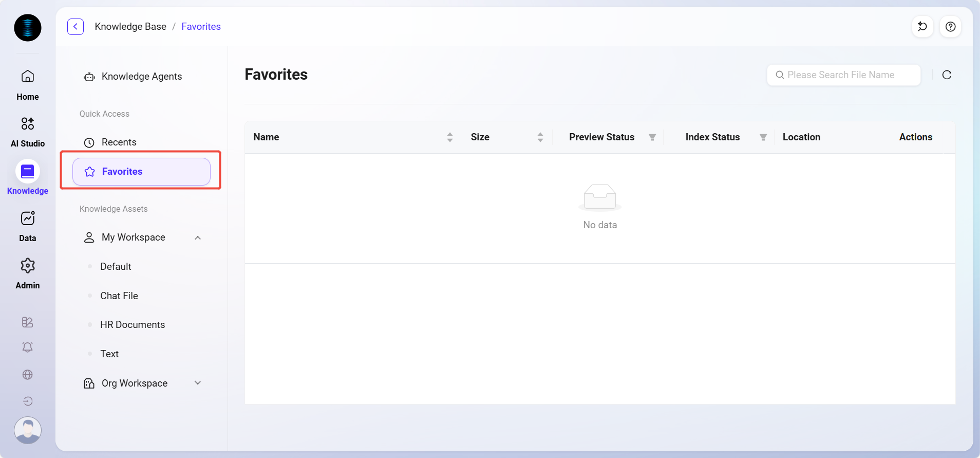The width and height of the screenshot is (980, 458).
Task: Sort the table by Name
Action: 449,137
